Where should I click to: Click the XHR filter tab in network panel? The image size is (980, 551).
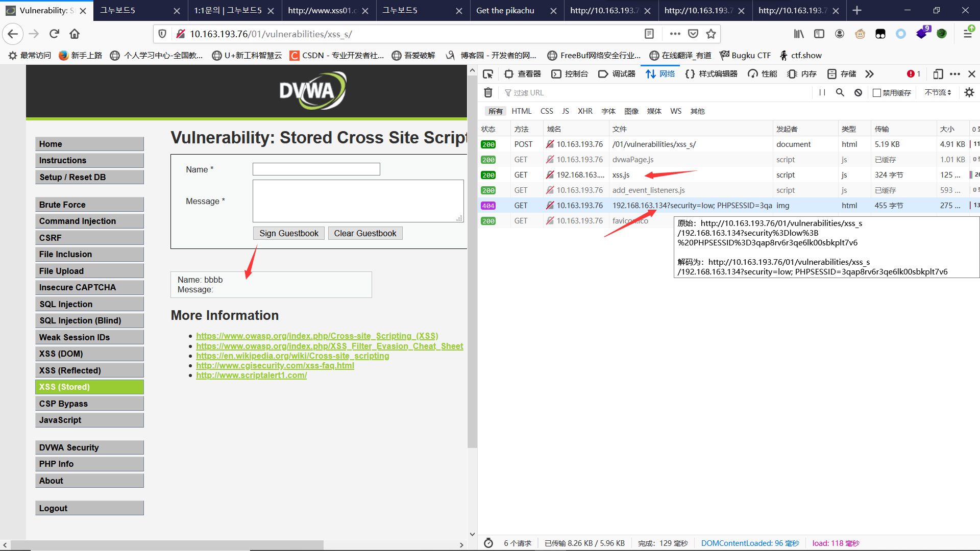click(x=585, y=111)
